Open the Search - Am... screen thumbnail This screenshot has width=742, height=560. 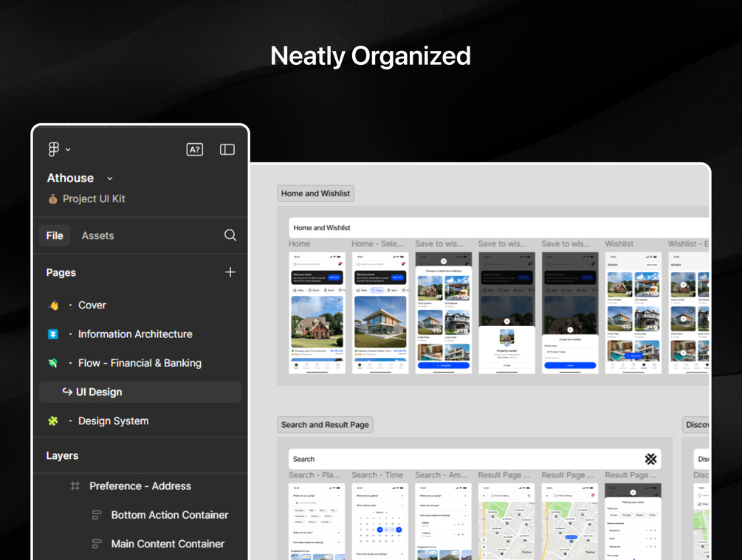click(444, 521)
